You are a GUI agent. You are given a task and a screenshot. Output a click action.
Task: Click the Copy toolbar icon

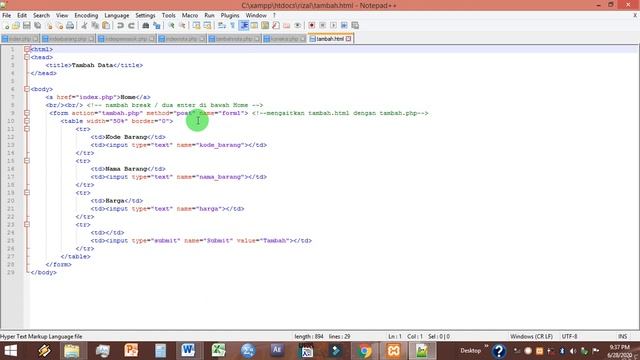(x=95, y=25)
